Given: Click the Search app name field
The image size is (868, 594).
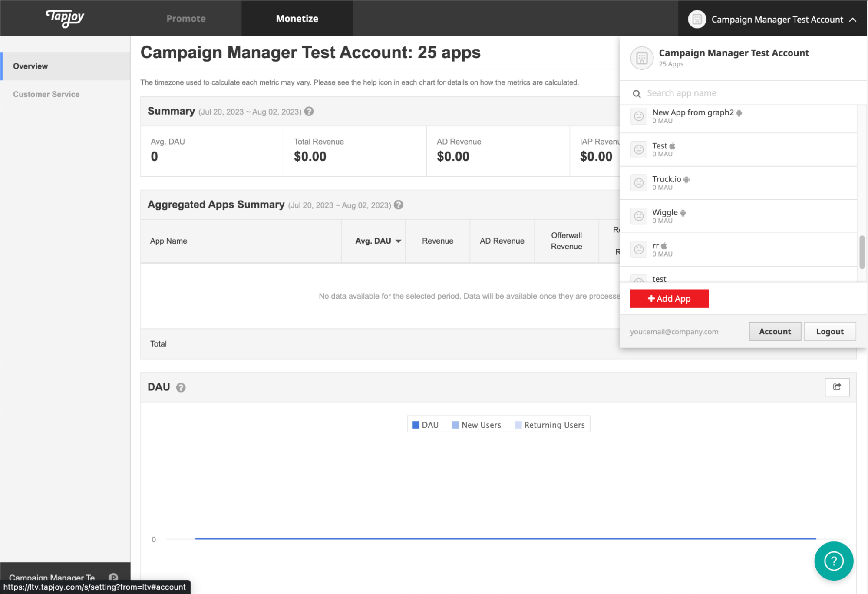Looking at the screenshot, I should [738, 93].
